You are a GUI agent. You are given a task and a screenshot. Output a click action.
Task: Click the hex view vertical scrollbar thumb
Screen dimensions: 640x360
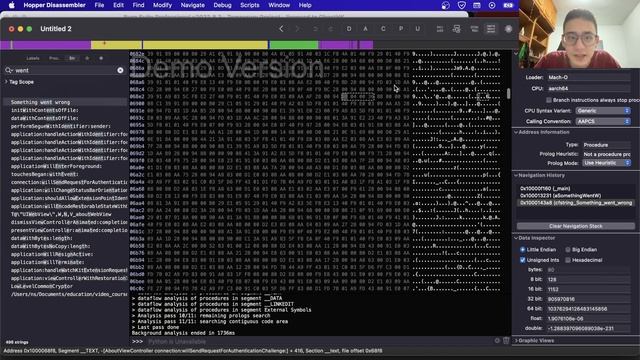[x=508, y=93]
